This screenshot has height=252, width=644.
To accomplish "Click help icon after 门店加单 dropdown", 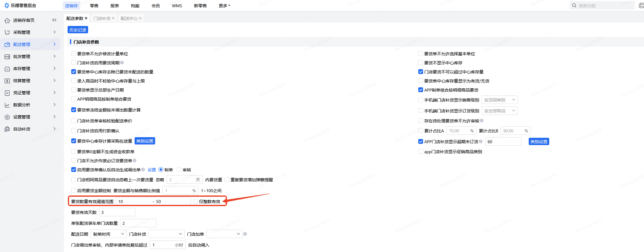I will (x=245, y=234).
